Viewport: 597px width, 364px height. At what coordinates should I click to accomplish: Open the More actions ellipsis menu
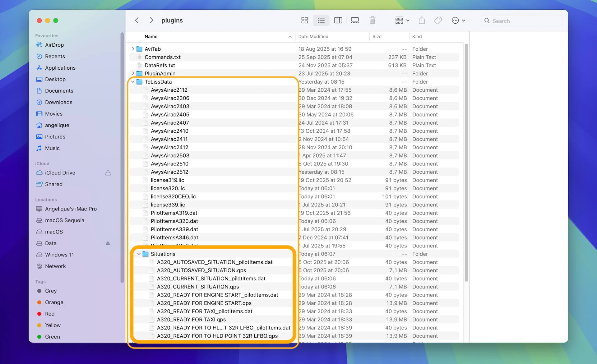click(x=458, y=21)
